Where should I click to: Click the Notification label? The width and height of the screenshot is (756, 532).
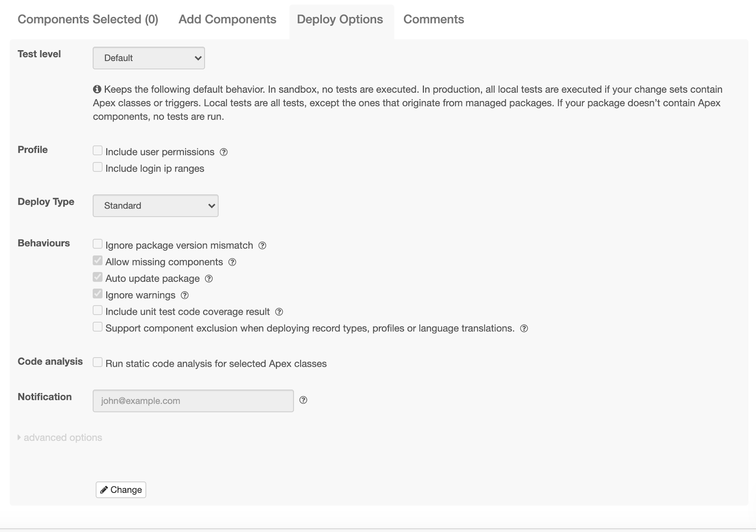[44, 397]
